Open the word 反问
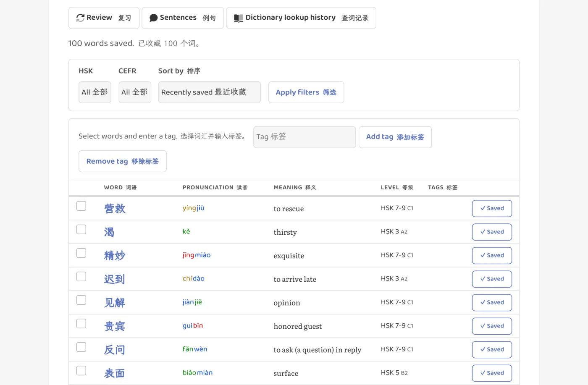Viewport: 588px width, 385px height. pyautogui.click(x=115, y=350)
